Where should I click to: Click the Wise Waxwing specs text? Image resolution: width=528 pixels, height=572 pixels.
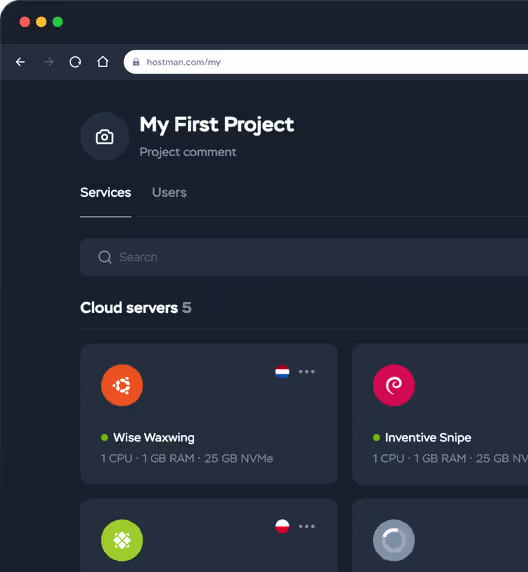[x=187, y=459]
